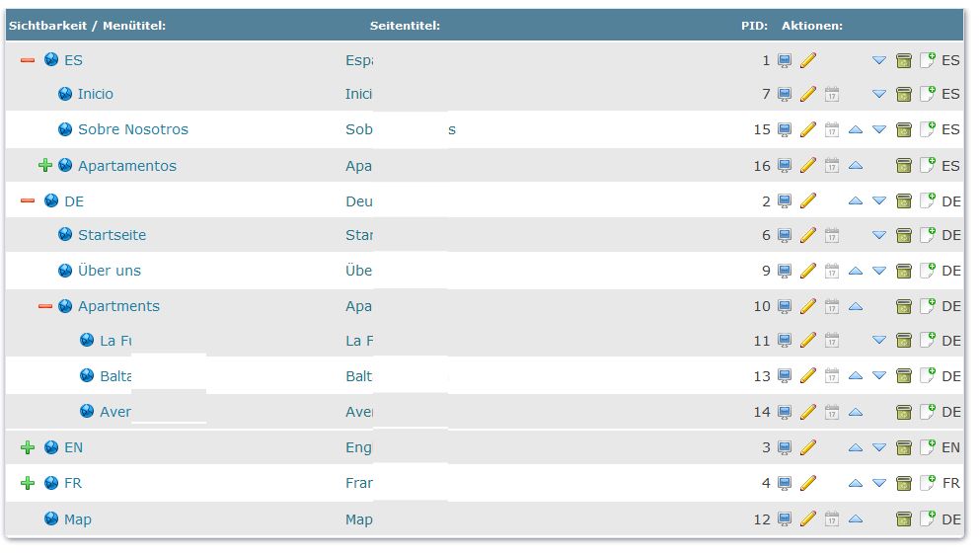Move Über uns page up

click(856, 271)
